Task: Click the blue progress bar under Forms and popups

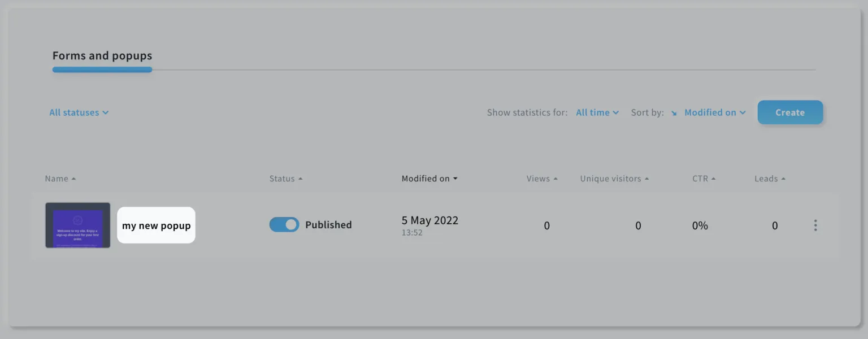Action: pos(102,69)
